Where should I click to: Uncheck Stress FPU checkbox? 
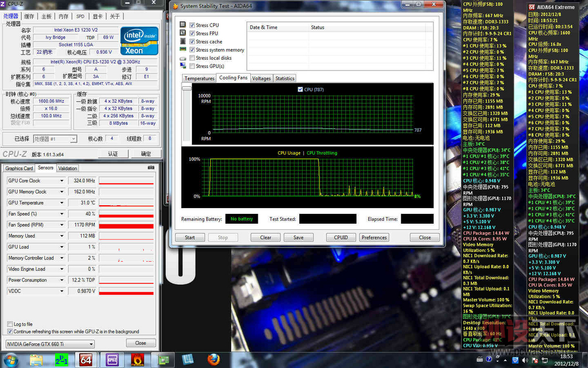tap(192, 33)
